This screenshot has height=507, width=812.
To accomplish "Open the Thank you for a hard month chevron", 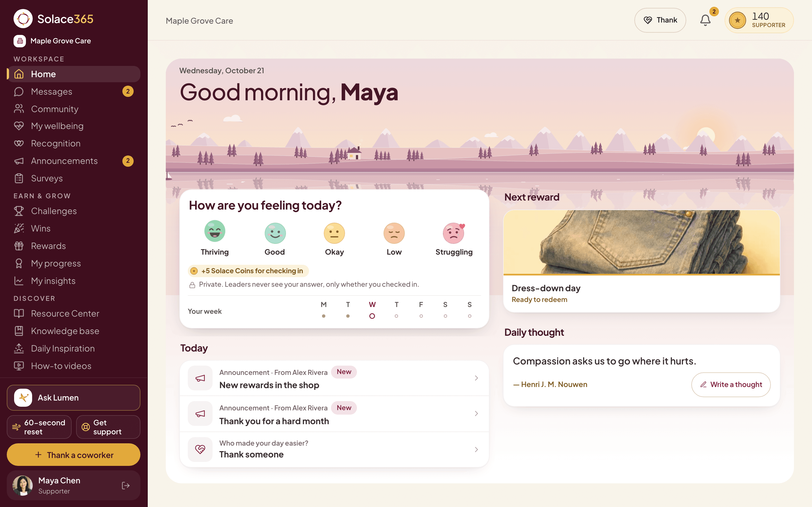I will pos(476,414).
